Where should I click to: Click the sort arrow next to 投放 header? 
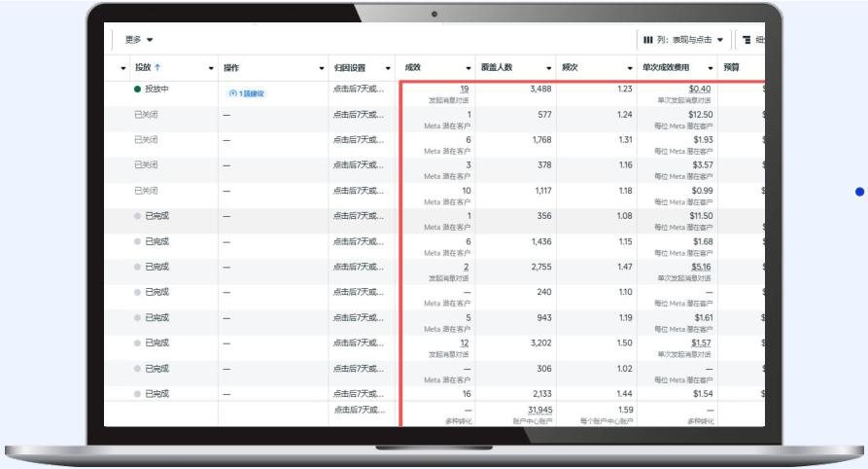pos(157,67)
